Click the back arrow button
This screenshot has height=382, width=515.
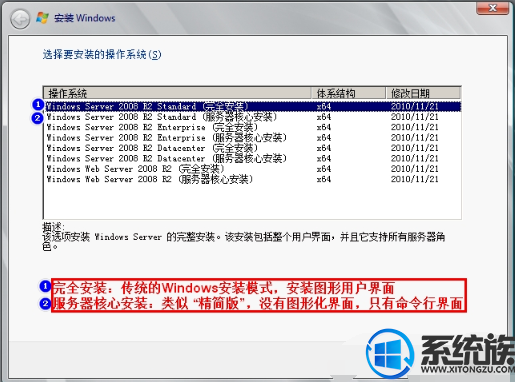tap(20, 19)
